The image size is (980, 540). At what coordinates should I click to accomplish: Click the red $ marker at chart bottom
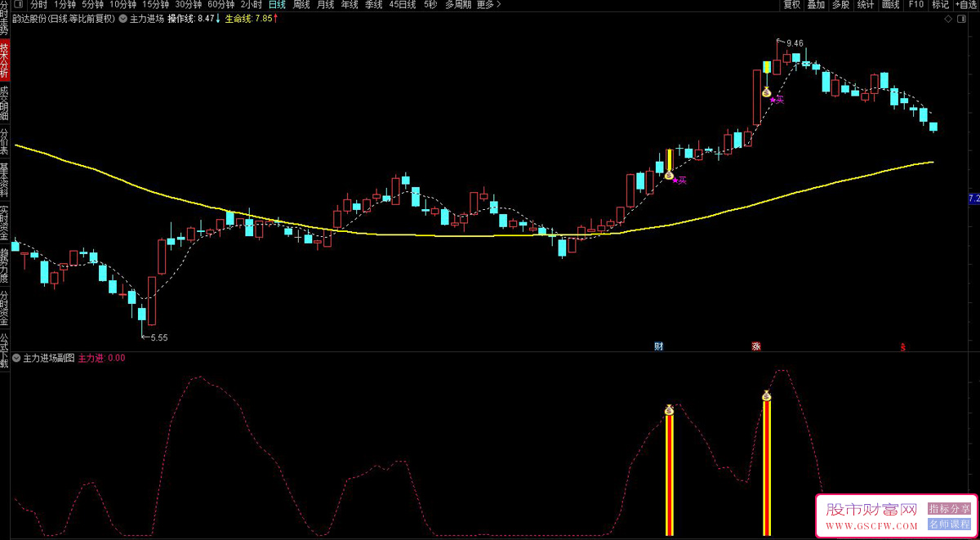[902, 346]
